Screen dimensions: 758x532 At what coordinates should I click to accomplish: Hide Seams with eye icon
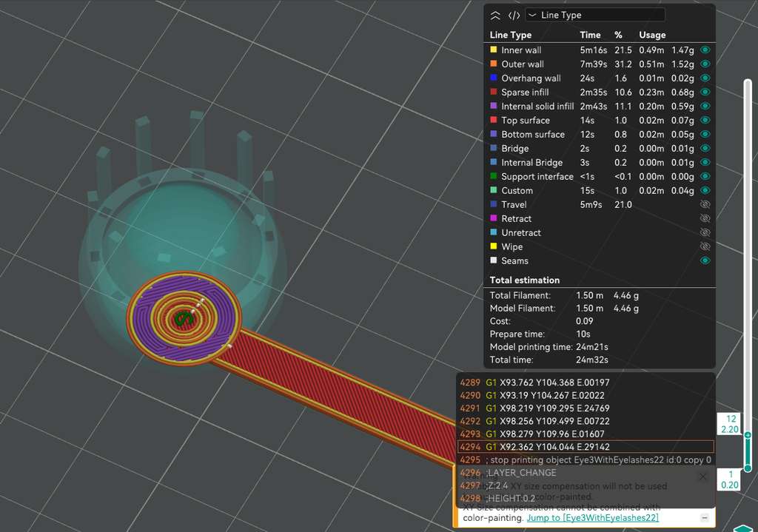[x=705, y=260]
